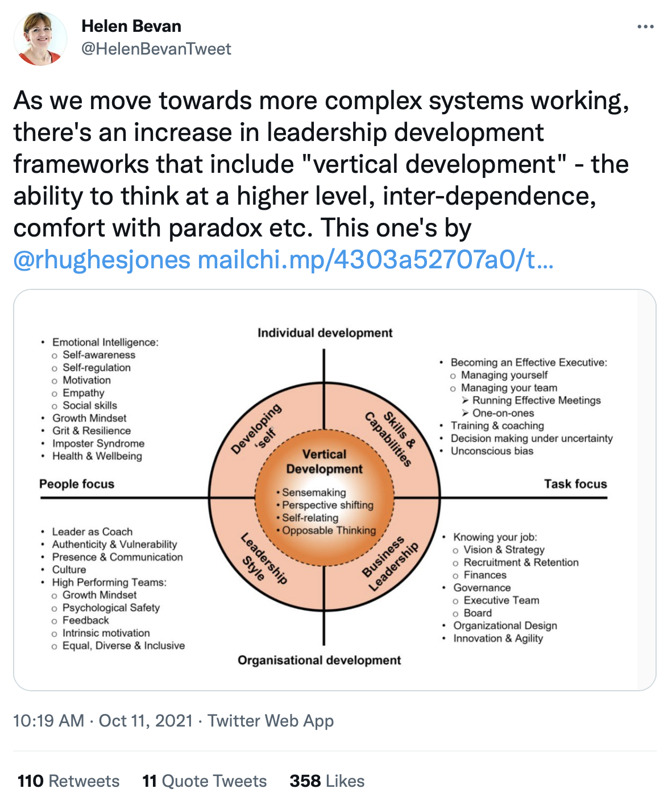
Task: Click the tweet body text paragraph
Action: tap(322, 180)
